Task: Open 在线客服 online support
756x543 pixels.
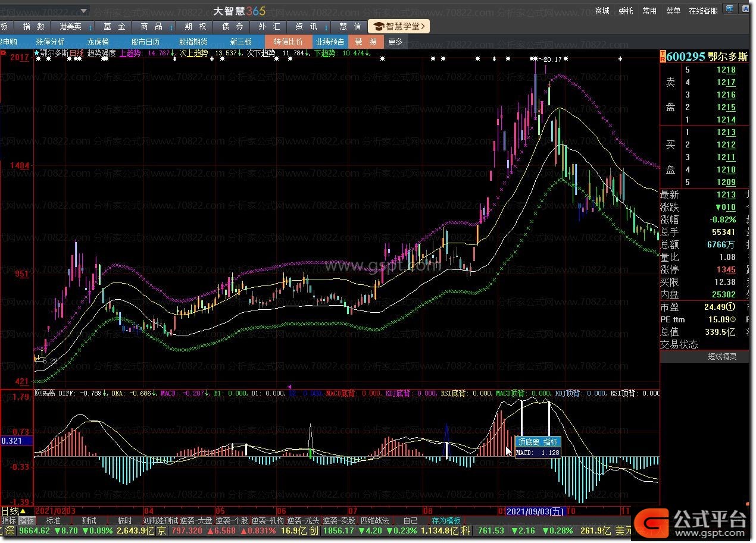Action: point(703,11)
